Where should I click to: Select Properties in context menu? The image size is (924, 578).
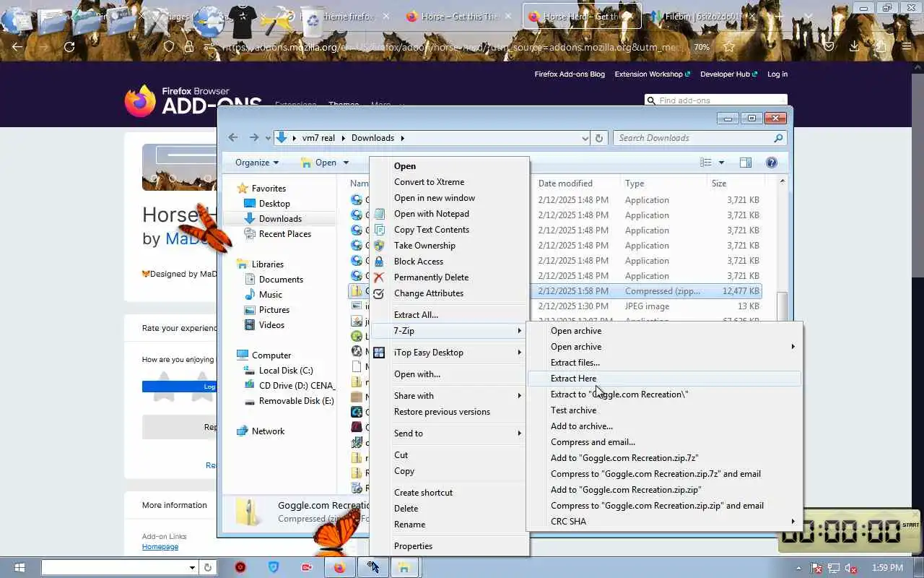click(449, 546)
